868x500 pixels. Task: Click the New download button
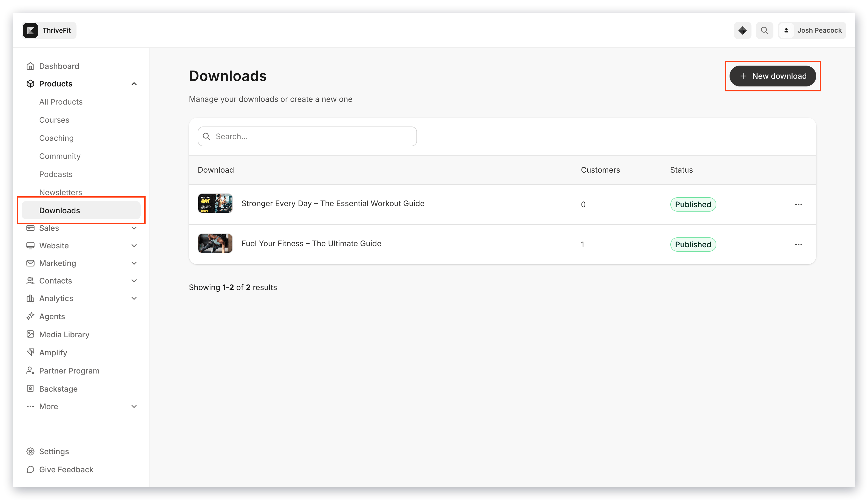(x=772, y=76)
